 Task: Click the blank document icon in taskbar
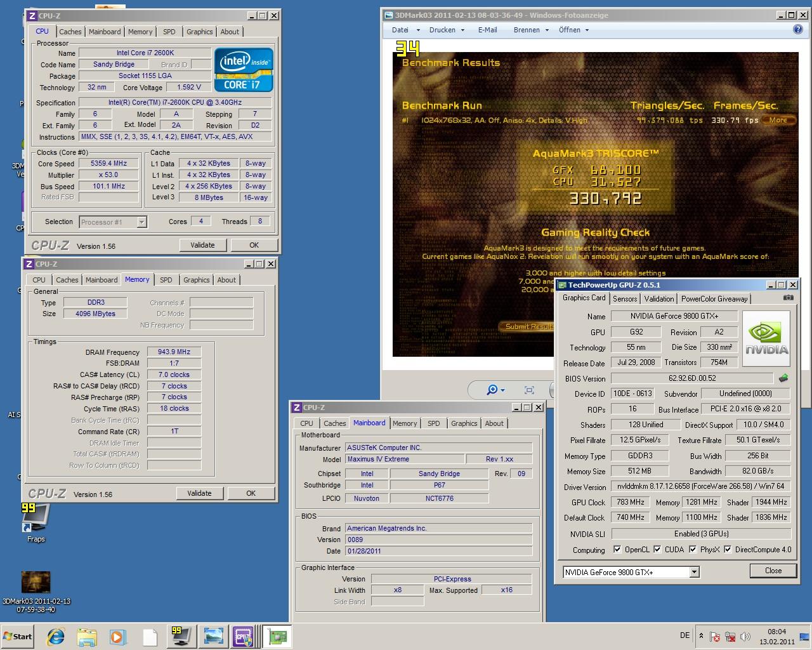coord(150,637)
